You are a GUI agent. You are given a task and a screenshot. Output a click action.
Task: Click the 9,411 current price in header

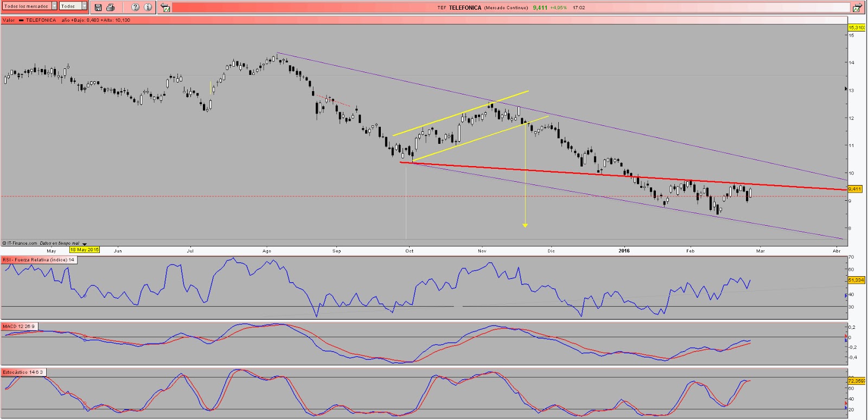tap(540, 8)
